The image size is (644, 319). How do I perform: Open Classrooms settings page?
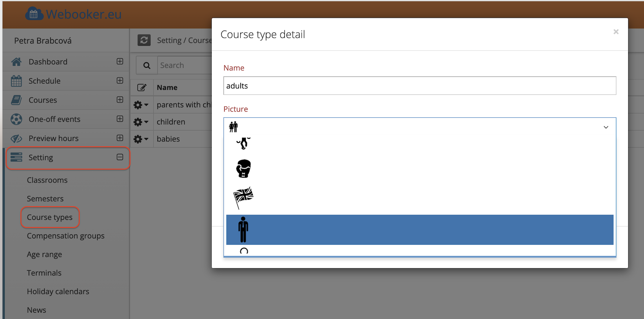47,180
